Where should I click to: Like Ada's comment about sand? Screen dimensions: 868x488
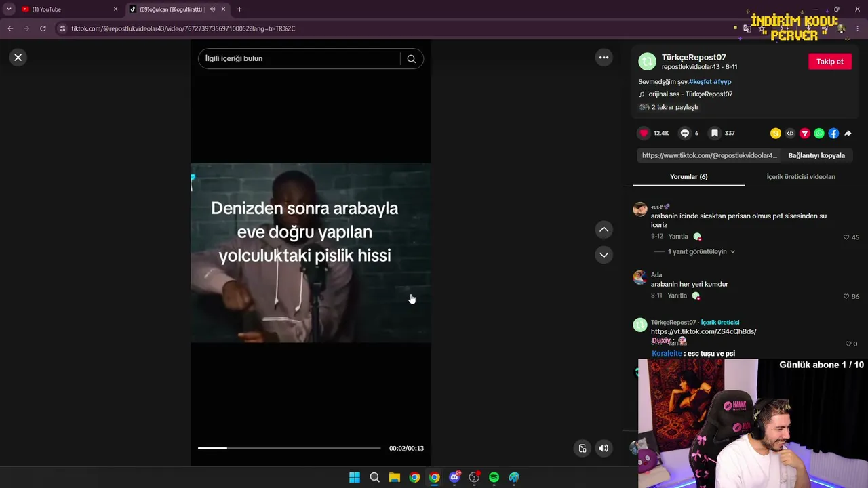point(846,296)
